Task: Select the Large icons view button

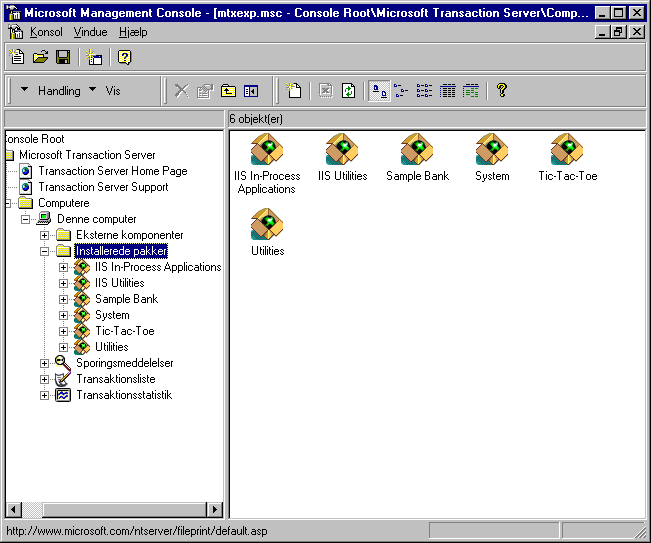Action: point(379,90)
